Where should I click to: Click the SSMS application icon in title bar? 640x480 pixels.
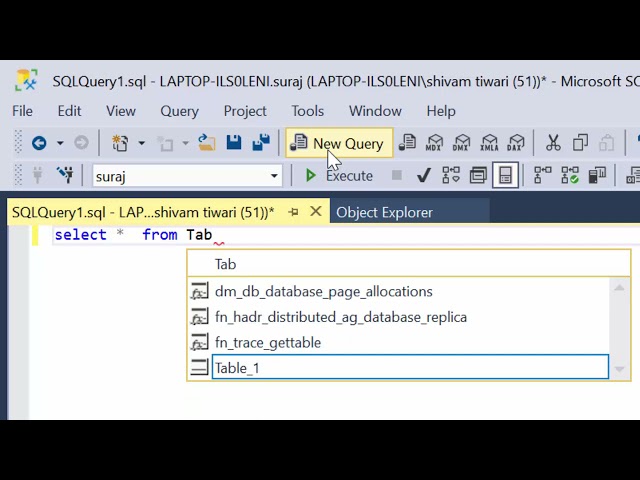[26, 80]
